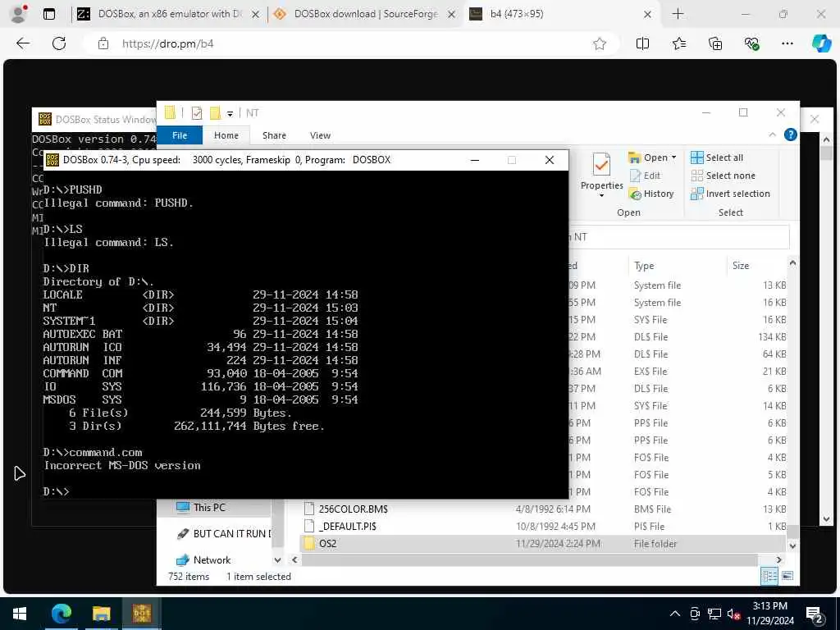Click Invert selection in ribbon
This screenshot has height=630, width=840.
[730, 194]
